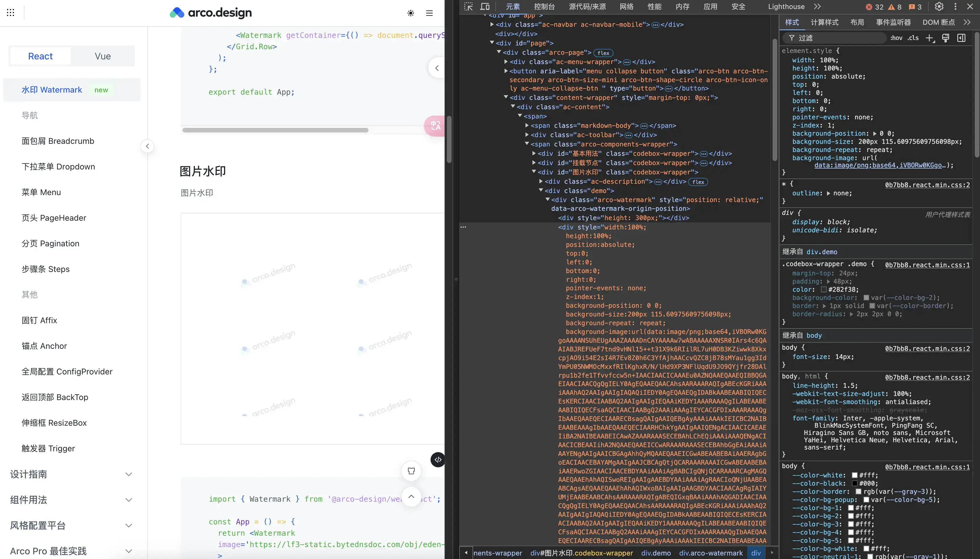Image resolution: width=980 pixels, height=559 pixels.
Task: Click the new style rule plus icon
Action: [x=929, y=38]
